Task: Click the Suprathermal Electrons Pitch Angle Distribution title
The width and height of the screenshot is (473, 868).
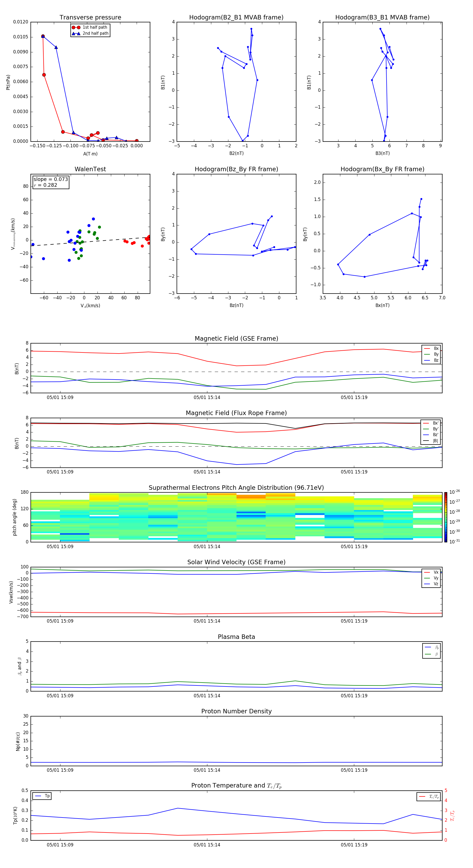Action: (x=236, y=488)
